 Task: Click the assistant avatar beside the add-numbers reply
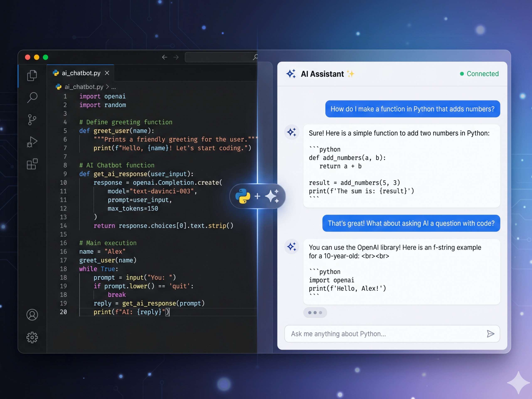(x=292, y=132)
